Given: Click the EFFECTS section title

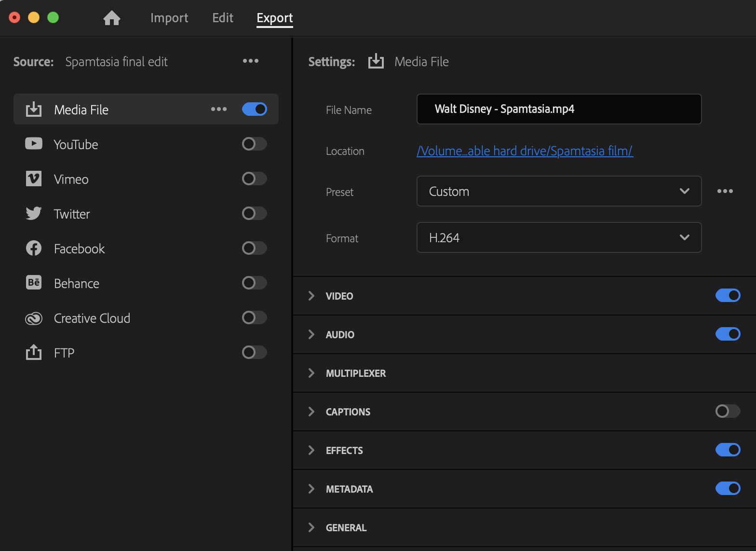Looking at the screenshot, I should 344,450.
